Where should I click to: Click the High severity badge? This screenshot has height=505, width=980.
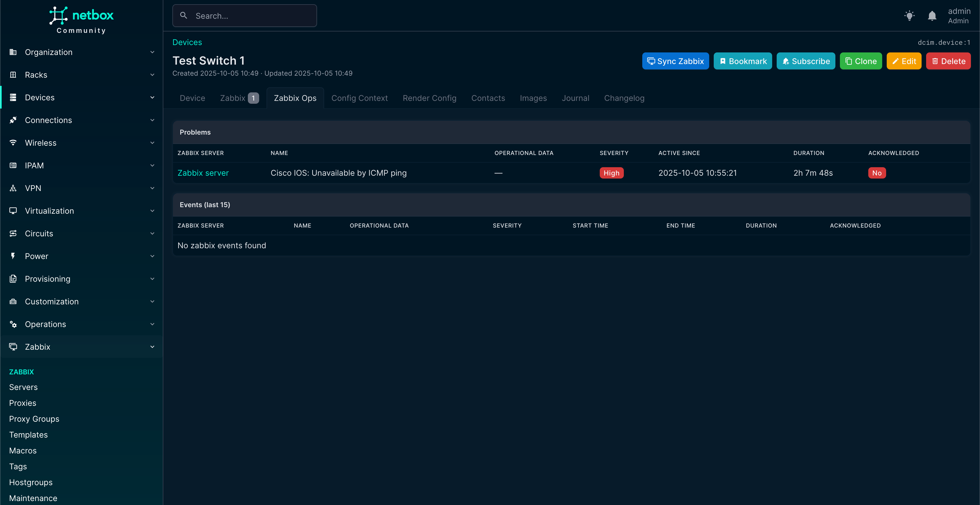point(611,173)
